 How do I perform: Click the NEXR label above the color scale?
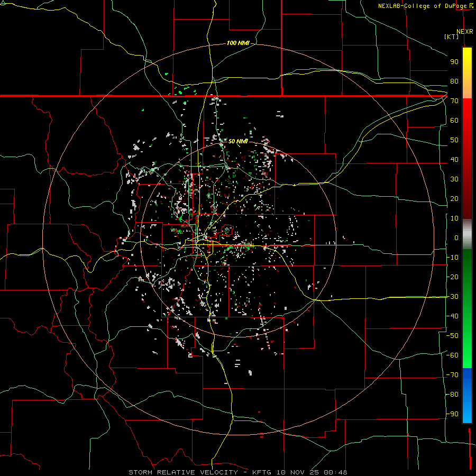pos(465,32)
